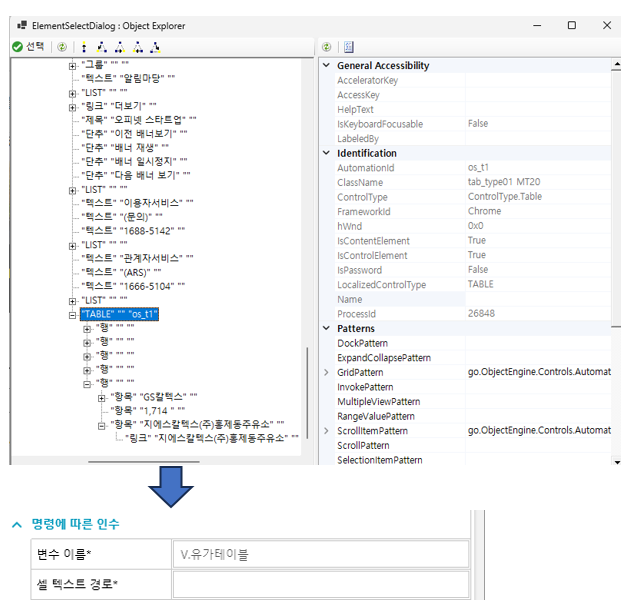Expand the GridPattern property

click(326, 372)
